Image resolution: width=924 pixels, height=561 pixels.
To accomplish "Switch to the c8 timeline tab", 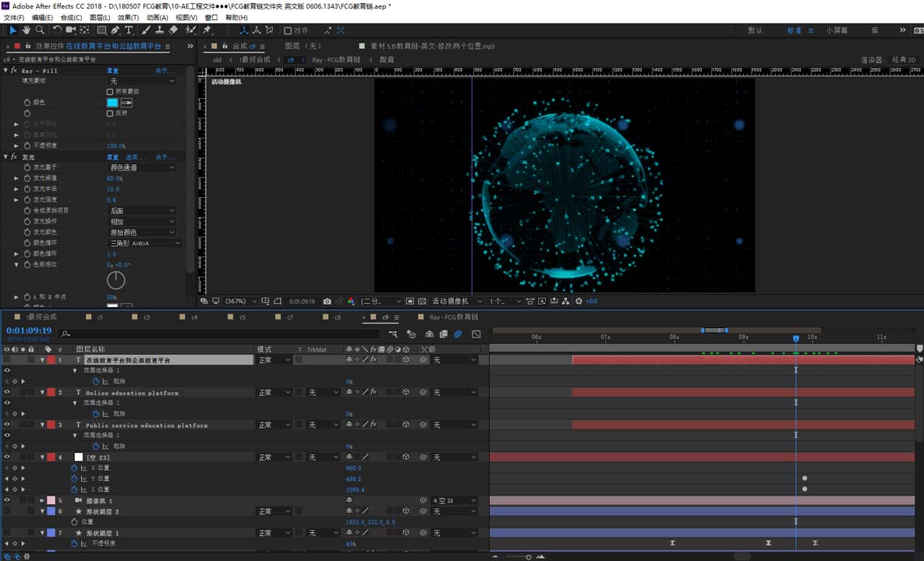I will tap(337, 318).
